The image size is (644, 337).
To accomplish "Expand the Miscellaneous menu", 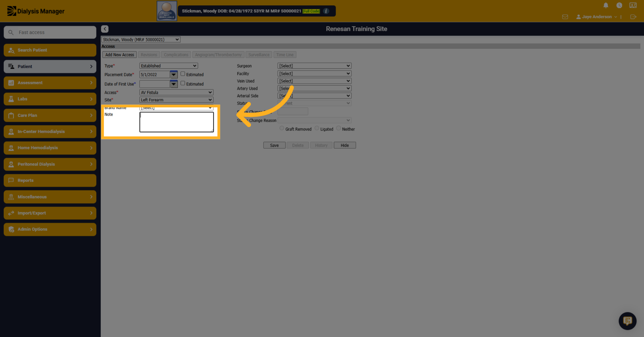I will [x=50, y=197].
